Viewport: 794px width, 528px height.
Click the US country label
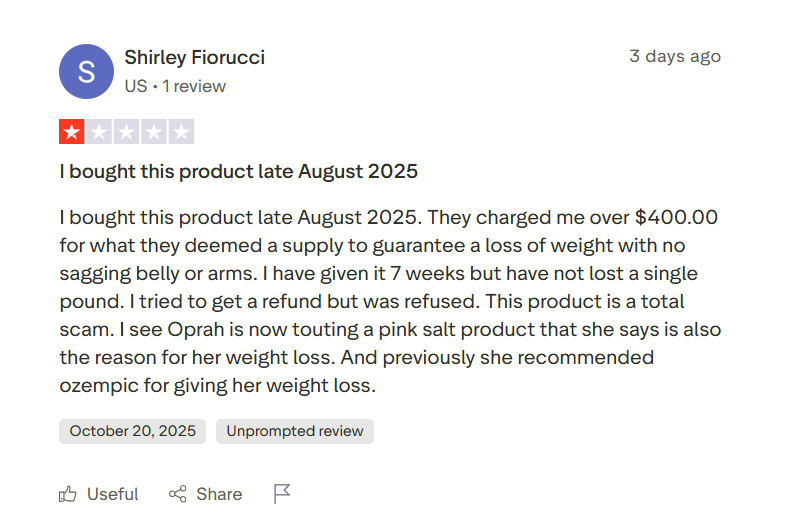pyautogui.click(x=135, y=86)
